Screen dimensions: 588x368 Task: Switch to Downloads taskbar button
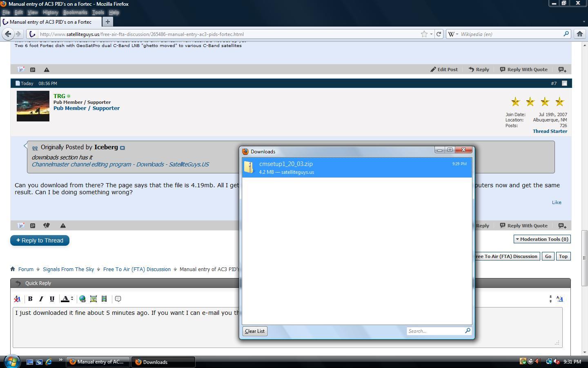163,362
